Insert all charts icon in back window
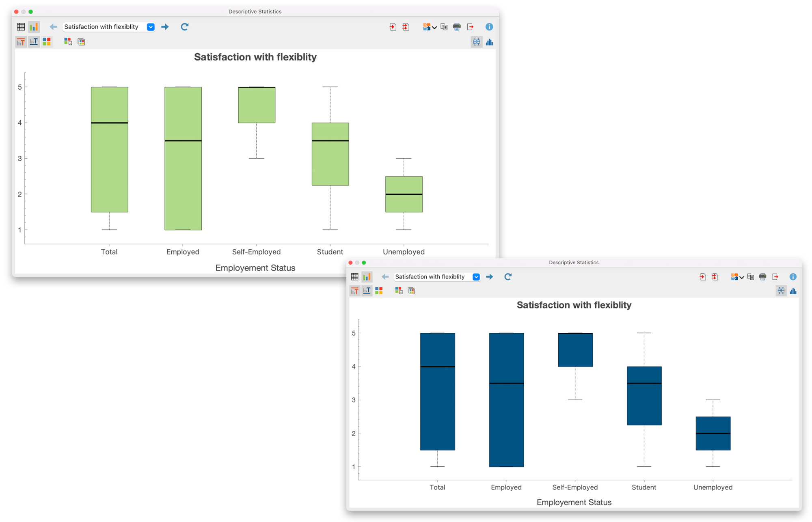The image size is (812, 522). [406, 27]
